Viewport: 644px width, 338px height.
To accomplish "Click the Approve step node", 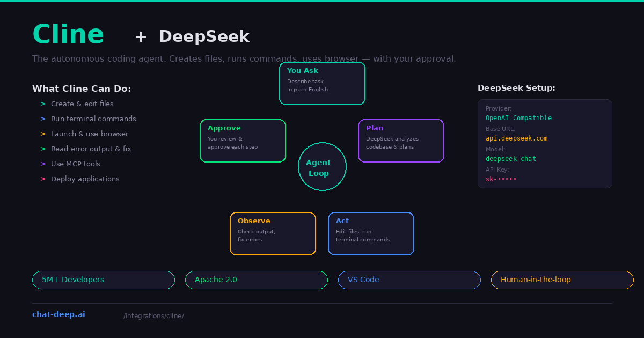I will pyautogui.click(x=243, y=140).
